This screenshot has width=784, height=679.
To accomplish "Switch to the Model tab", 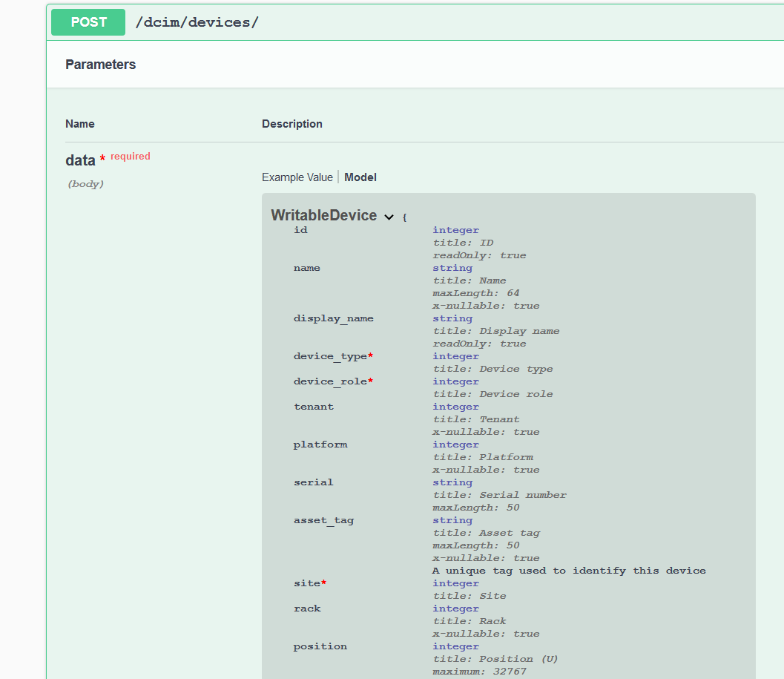I will pos(360,177).
